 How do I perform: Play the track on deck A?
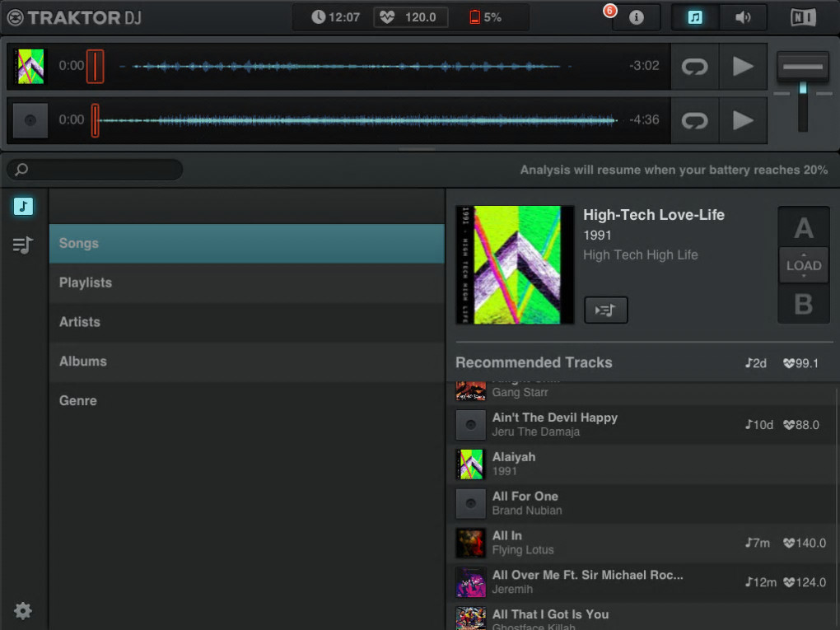coord(743,67)
